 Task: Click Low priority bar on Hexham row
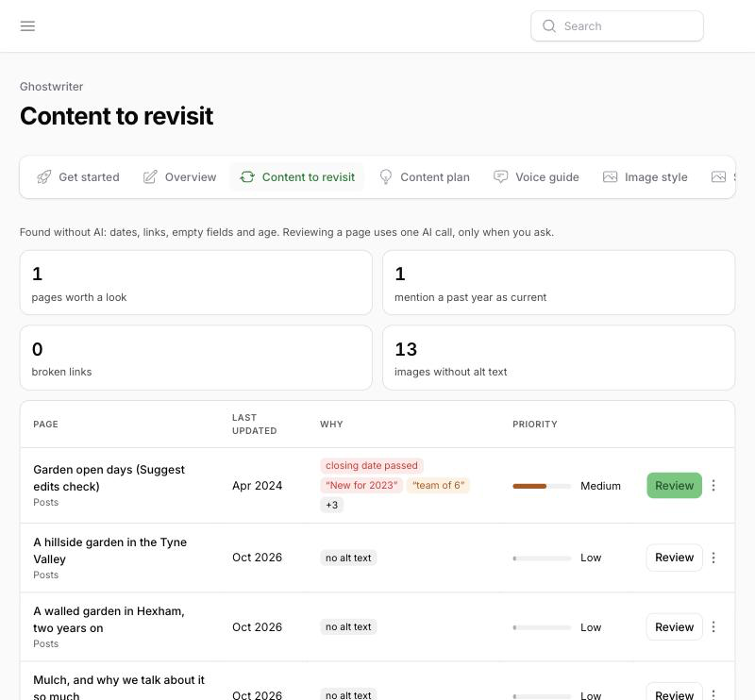[x=542, y=627]
